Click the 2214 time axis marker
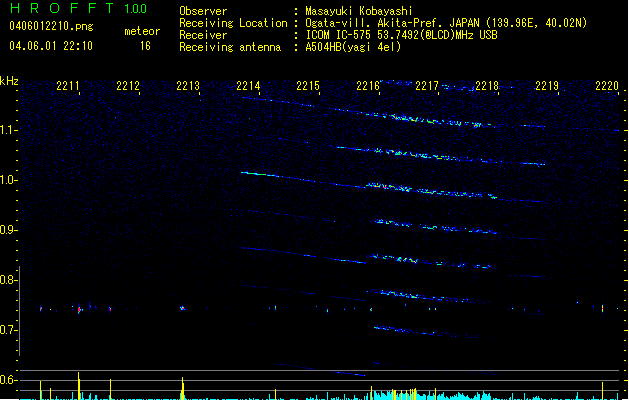629x400 pixels. click(x=248, y=86)
